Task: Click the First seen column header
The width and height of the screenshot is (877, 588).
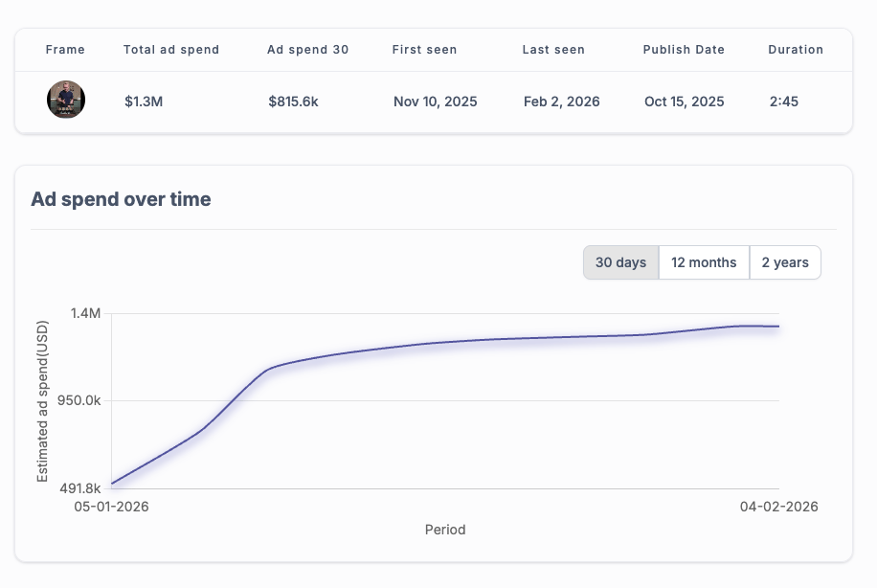Action: pos(424,50)
